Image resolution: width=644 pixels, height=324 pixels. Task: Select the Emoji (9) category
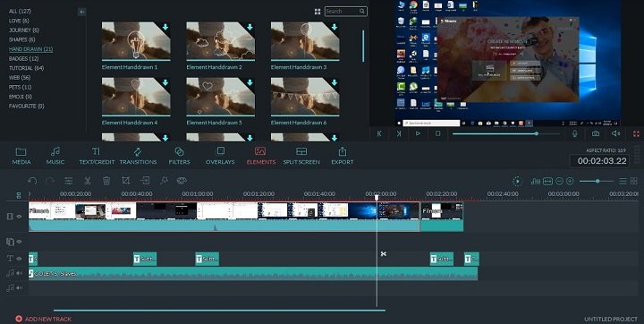[21, 97]
